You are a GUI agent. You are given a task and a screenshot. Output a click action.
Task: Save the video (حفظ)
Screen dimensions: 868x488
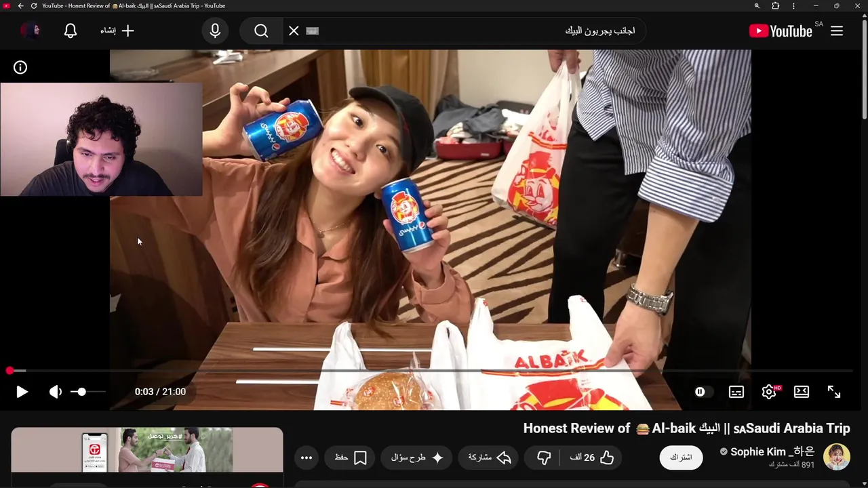351,457
